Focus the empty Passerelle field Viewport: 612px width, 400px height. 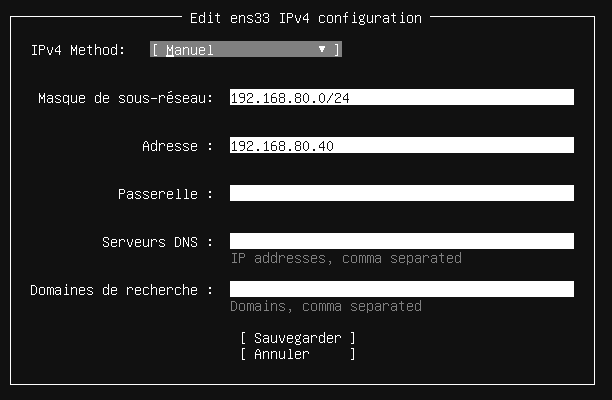pyautogui.click(x=401, y=193)
